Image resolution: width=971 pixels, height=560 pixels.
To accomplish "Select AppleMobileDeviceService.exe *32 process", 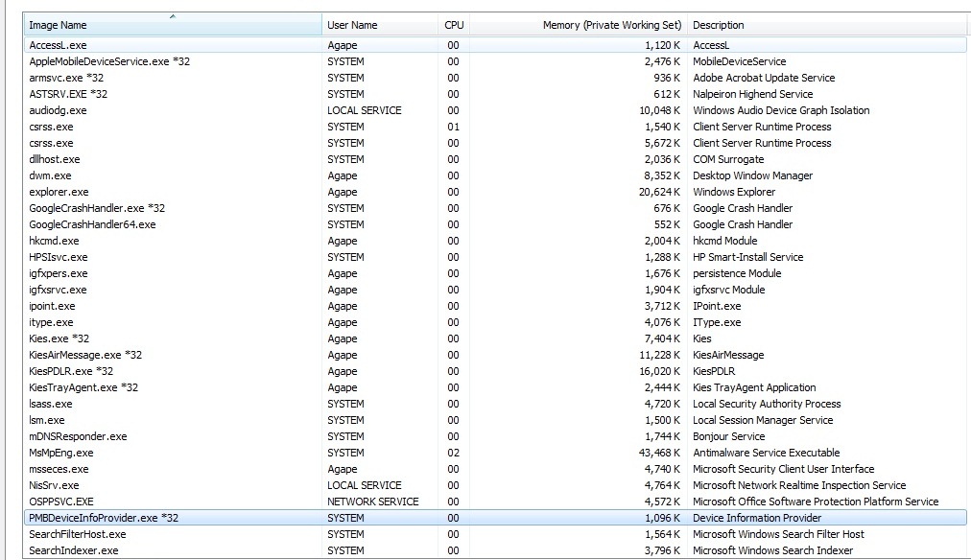I will [495, 61].
